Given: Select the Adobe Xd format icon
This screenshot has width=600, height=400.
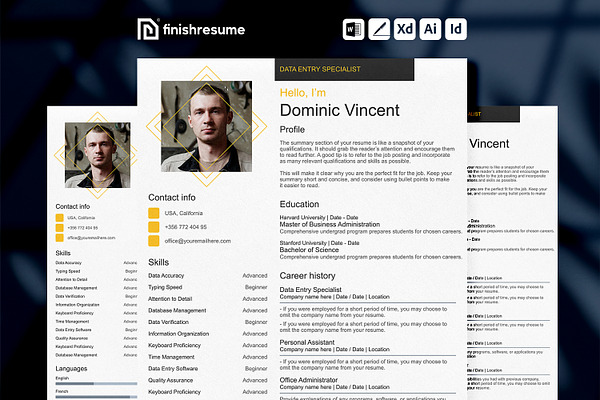Looking at the screenshot, I should [x=404, y=29].
